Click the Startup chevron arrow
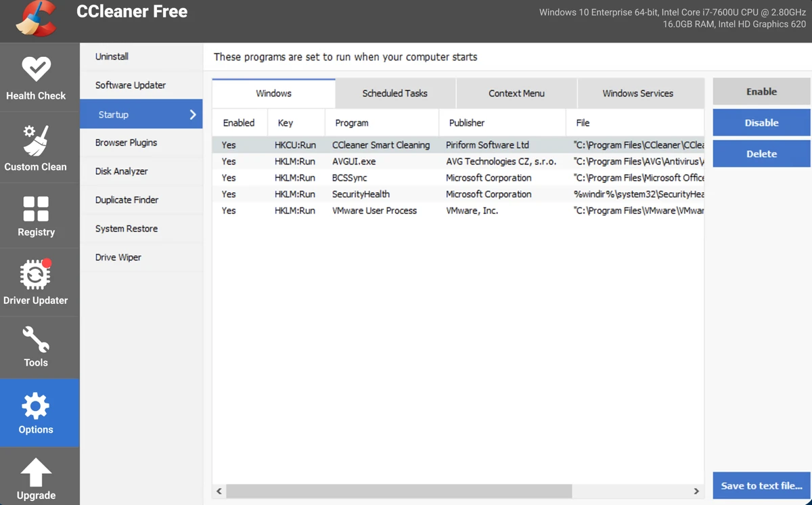The width and height of the screenshot is (812, 505). tap(193, 114)
